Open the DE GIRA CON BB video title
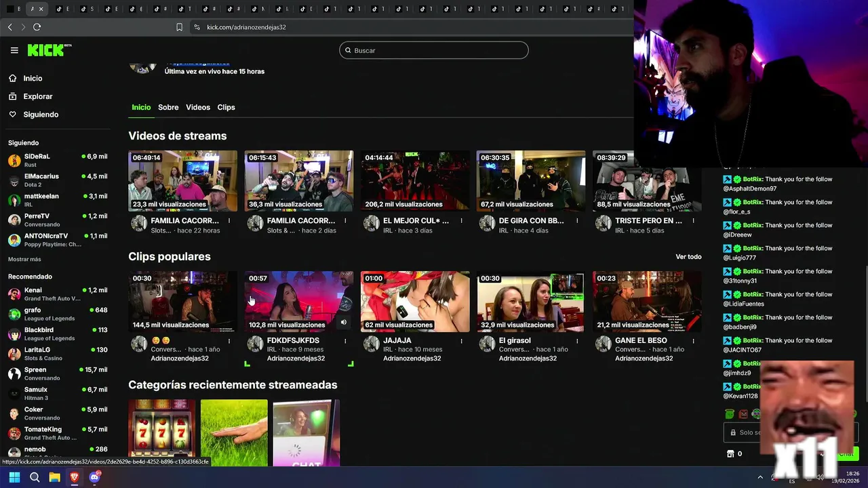This screenshot has height=488, width=868. [x=531, y=221]
